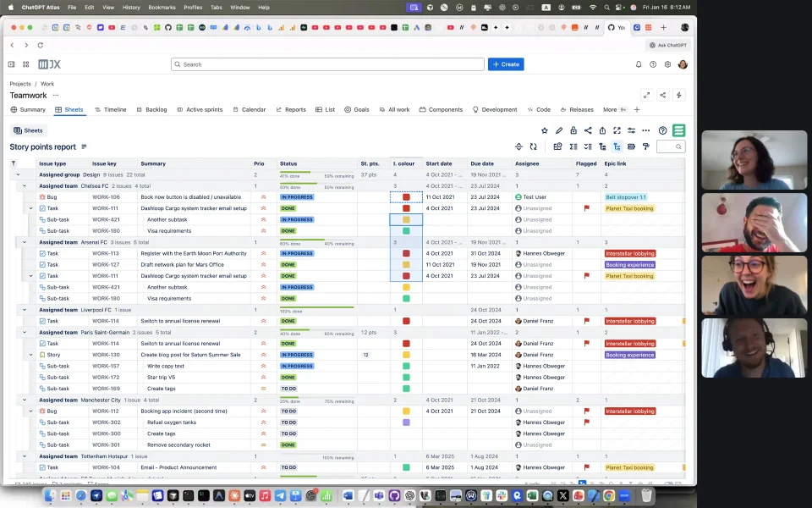The image size is (812, 508).
Task: Click the sheet quick search box
Action: point(671,146)
